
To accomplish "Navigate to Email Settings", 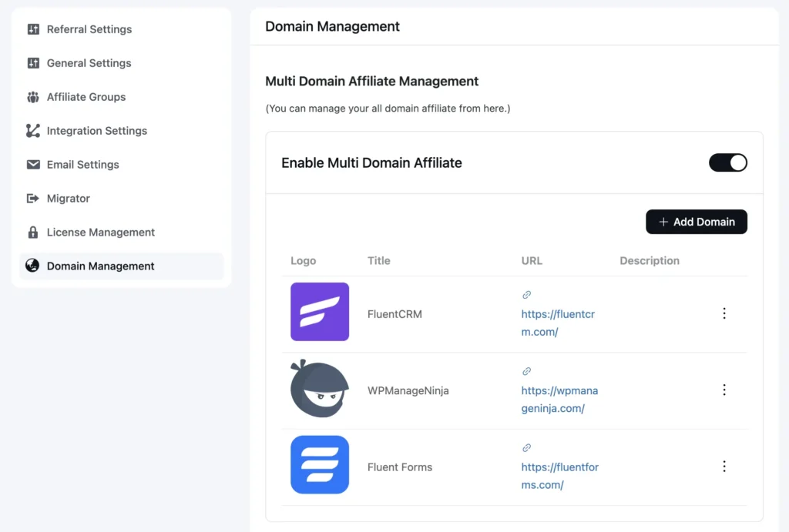I will coord(121,165).
